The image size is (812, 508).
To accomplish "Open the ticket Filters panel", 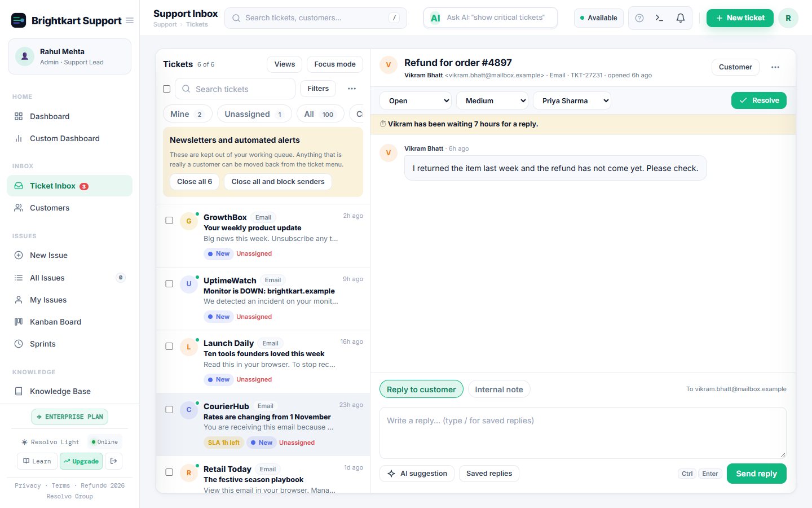I will point(318,89).
